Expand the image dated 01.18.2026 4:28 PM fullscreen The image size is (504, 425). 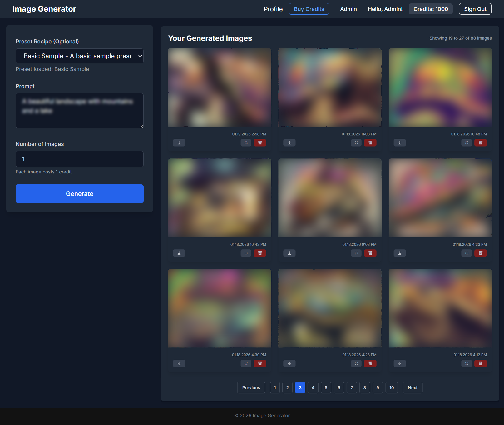pos(356,363)
